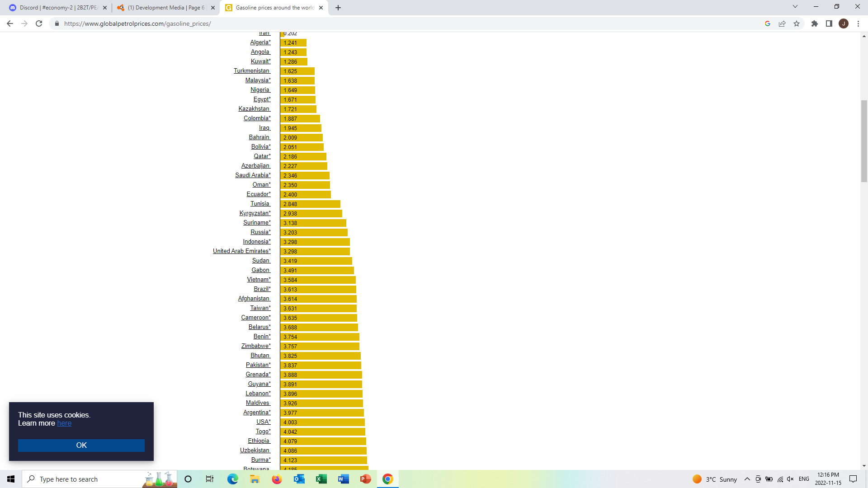Click the page vertical scrollbar thumb

(x=864, y=141)
